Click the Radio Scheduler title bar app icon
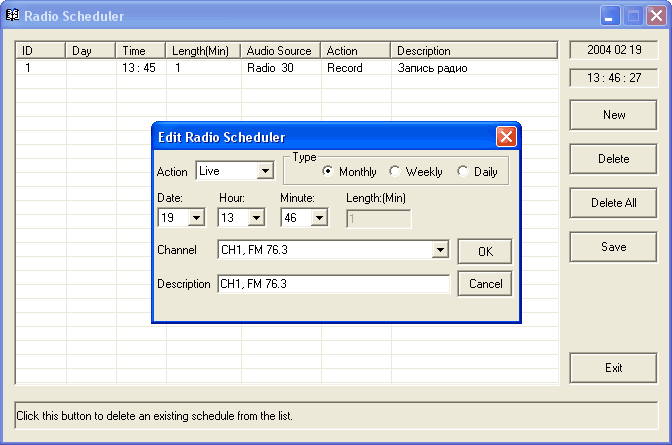The image size is (672, 445). [x=12, y=15]
